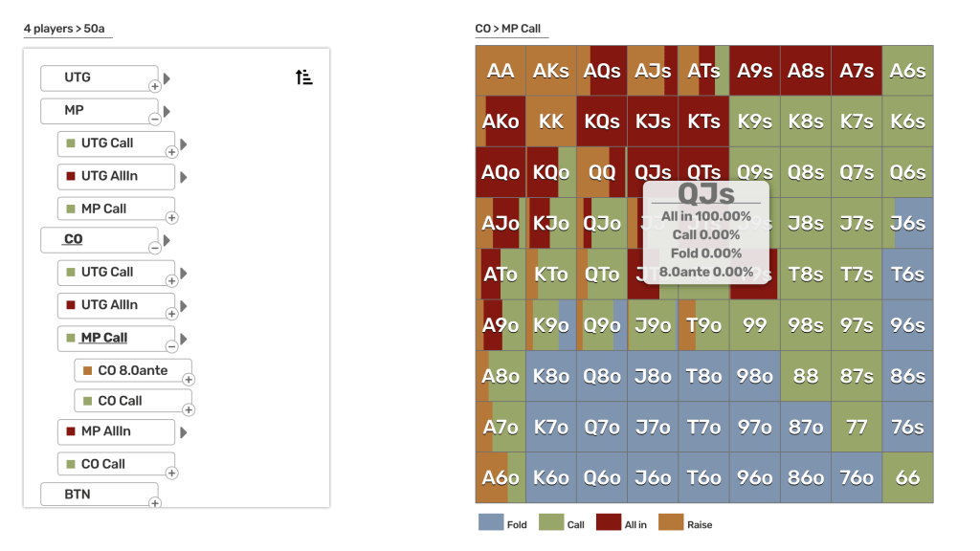Click the Raise legend color swatch
Viewport: 980px width, 551px height.
(x=671, y=523)
